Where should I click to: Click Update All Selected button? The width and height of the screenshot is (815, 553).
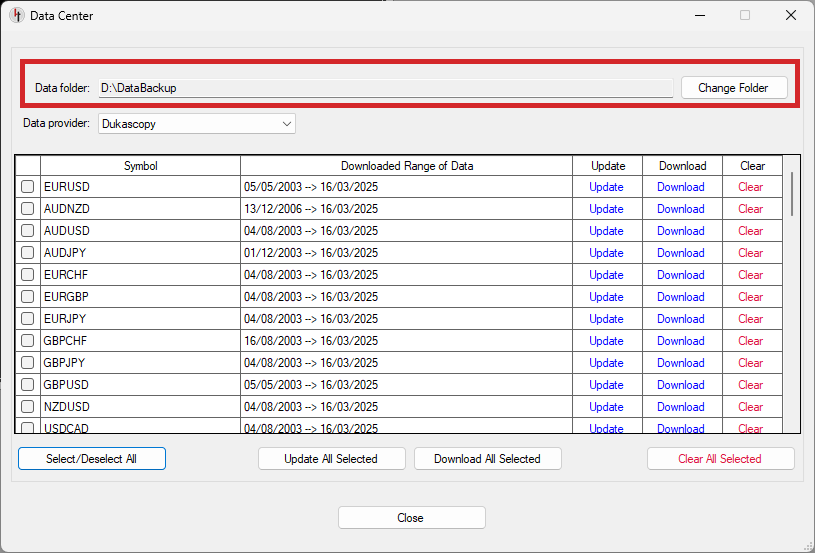click(332, 458)
